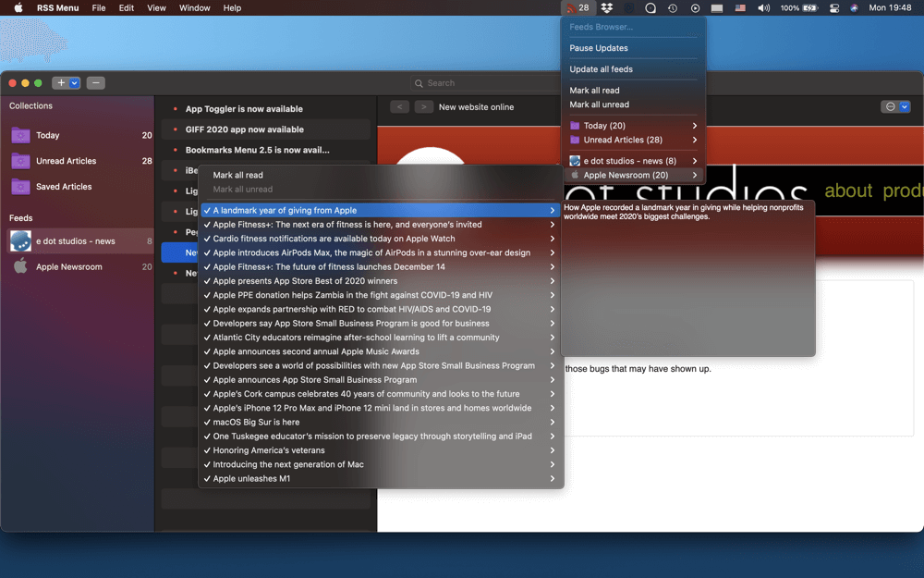This screenshot has height=578, width=924.
Task: Open the View menu
Action: [156, 7]
